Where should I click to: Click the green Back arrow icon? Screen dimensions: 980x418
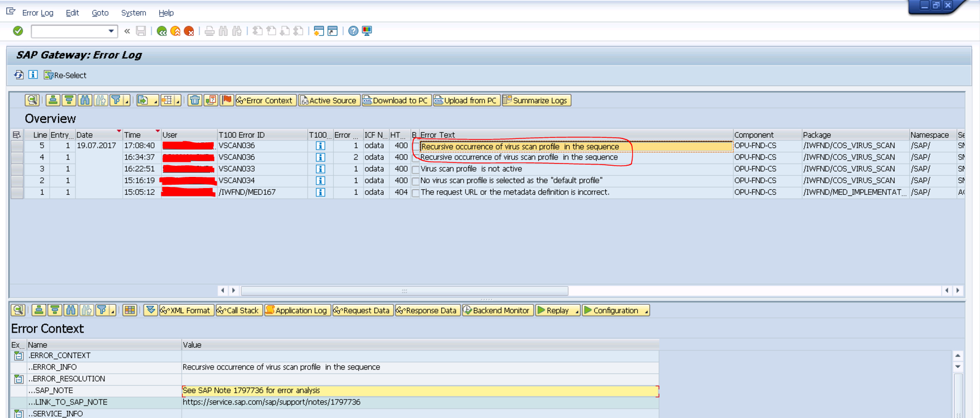pos(162,31)
